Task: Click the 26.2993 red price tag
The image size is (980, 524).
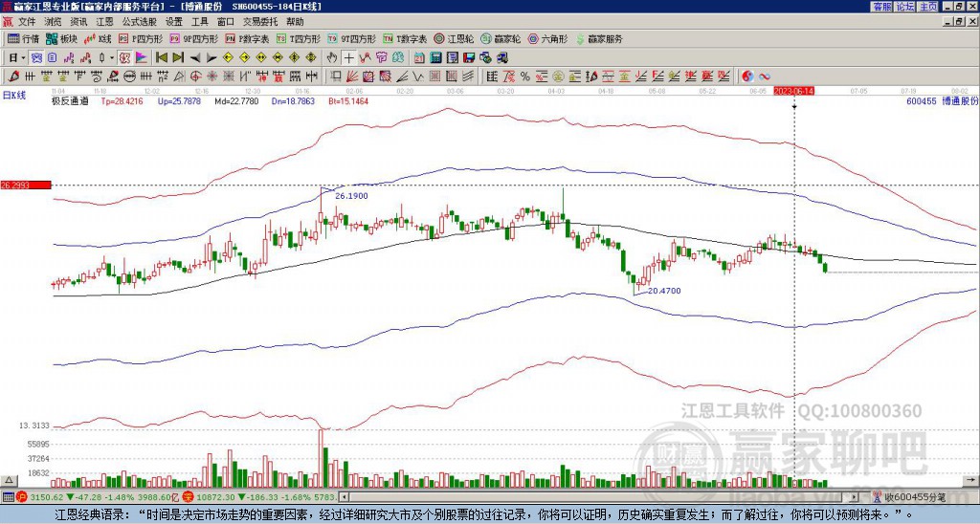Action: pyautogui.click(x=25, y=185)
